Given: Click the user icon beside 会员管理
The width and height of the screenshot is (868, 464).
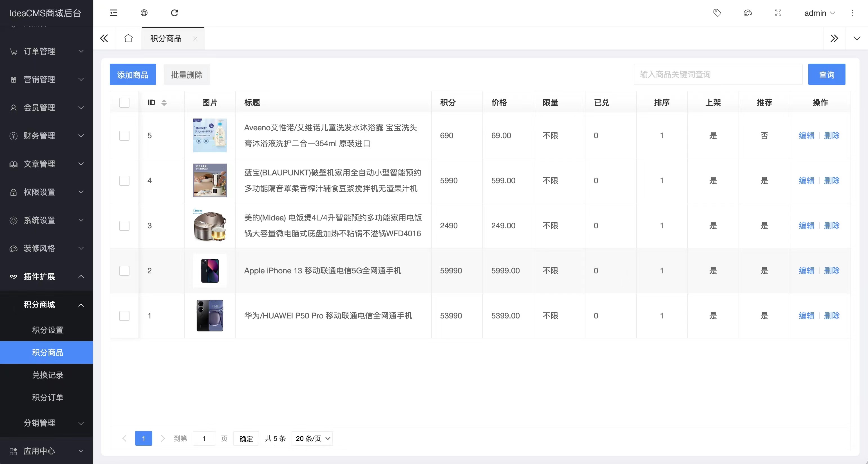Looking at the screenshot, I should pos(14,108).
